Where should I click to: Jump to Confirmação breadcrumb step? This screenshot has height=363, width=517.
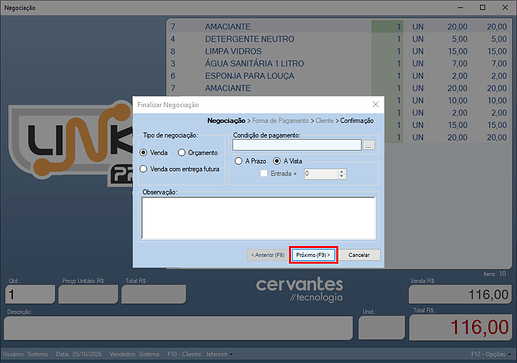coord(357,120)
